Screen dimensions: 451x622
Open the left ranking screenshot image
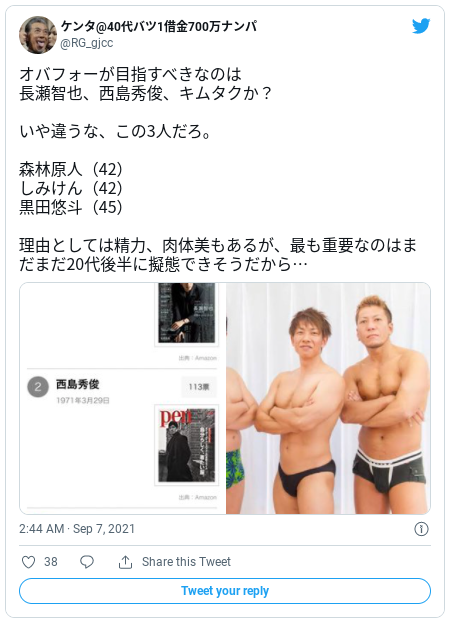point(123,398)
